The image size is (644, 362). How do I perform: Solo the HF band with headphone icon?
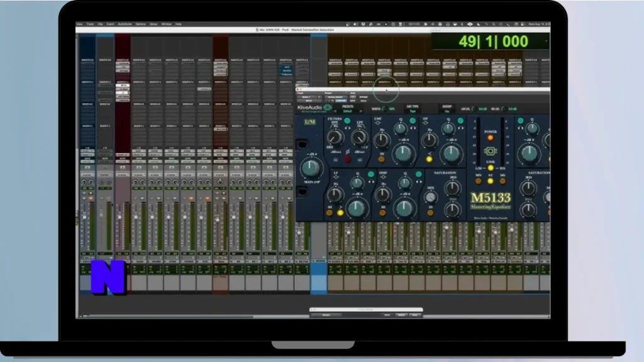click(460, 128)
